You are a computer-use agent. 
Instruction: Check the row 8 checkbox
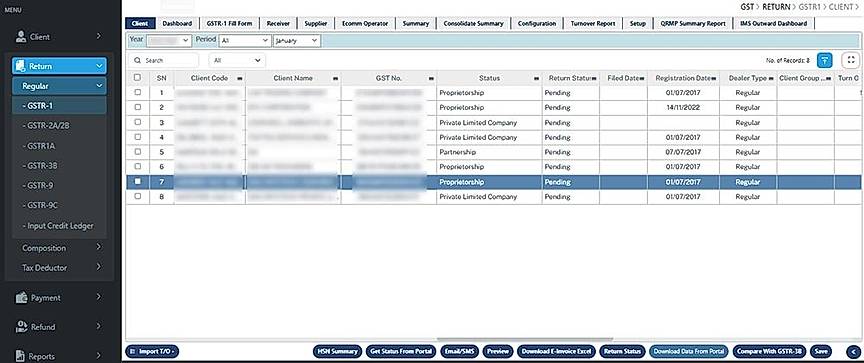137,196
